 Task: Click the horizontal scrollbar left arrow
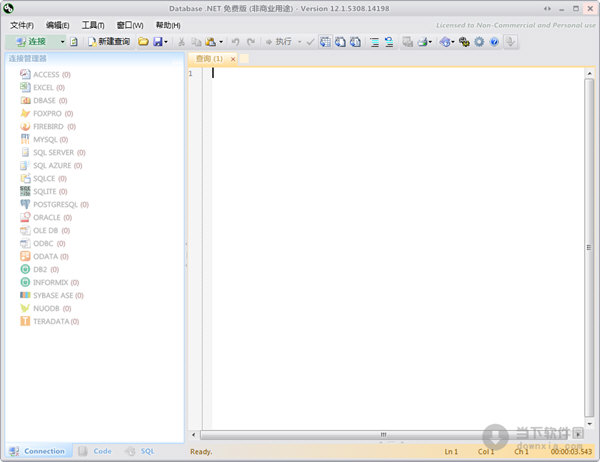(194, 434)
